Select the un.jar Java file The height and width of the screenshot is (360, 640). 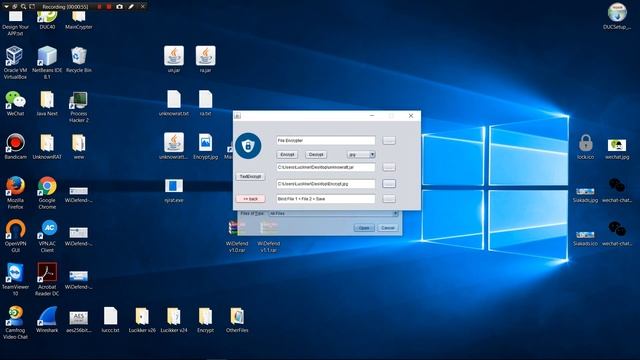click(x=174, y=60)
